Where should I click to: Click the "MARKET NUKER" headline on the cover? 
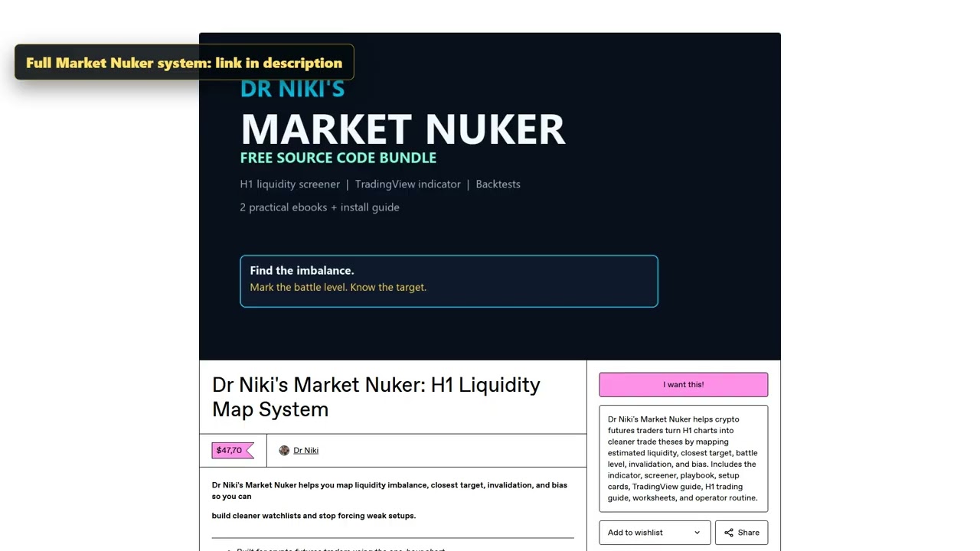coord(403,129)
